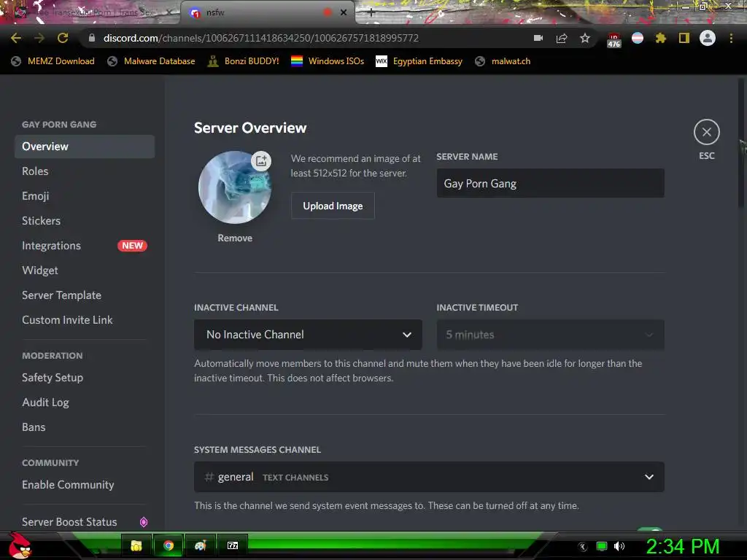Select the Overview settings item
The height and width of the screenshot is (560, 747).
click(x=85, y=146)
